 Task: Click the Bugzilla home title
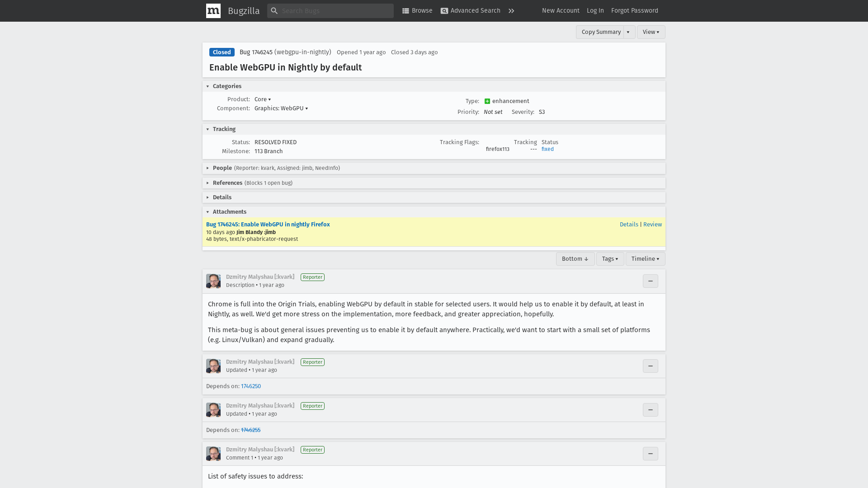pyautogui.click(x=244, y=11)
